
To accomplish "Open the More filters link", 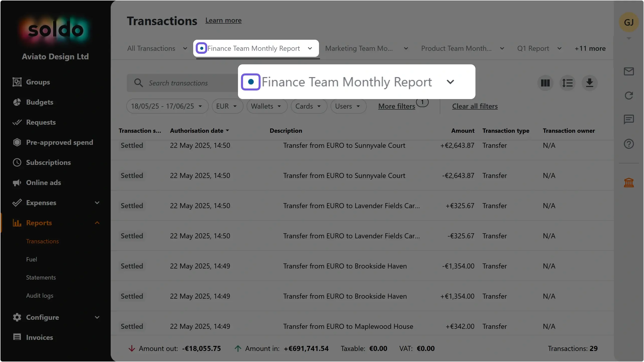I will click(396, 106).
